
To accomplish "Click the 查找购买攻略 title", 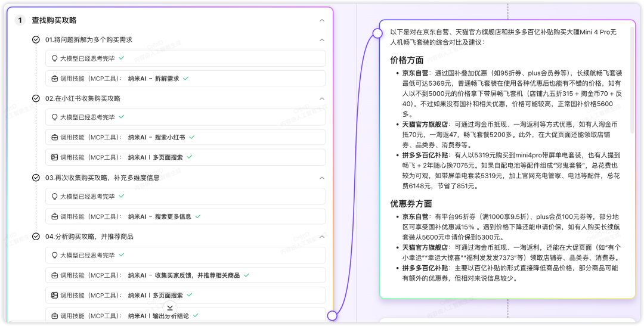I will tap(54, 20).
